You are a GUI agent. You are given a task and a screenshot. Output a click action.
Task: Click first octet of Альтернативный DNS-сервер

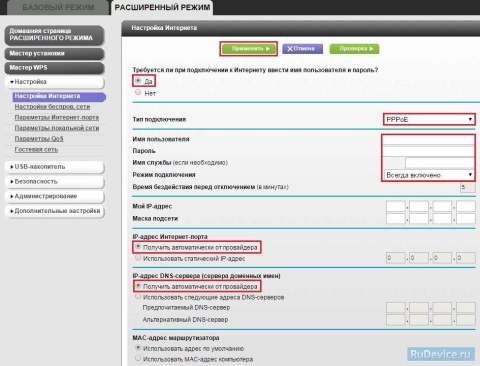(x=396, y=320)
